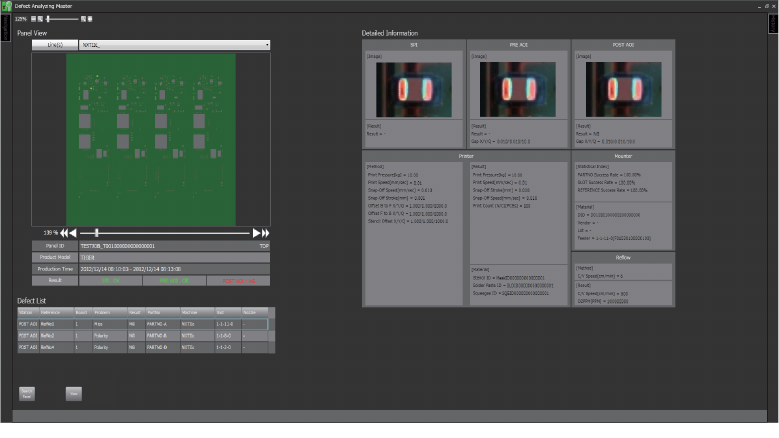This screenshot has width=779, height=438.
Task: Click the first zoom-out icon in the top toolbar
Action: (x=34, y=18)
